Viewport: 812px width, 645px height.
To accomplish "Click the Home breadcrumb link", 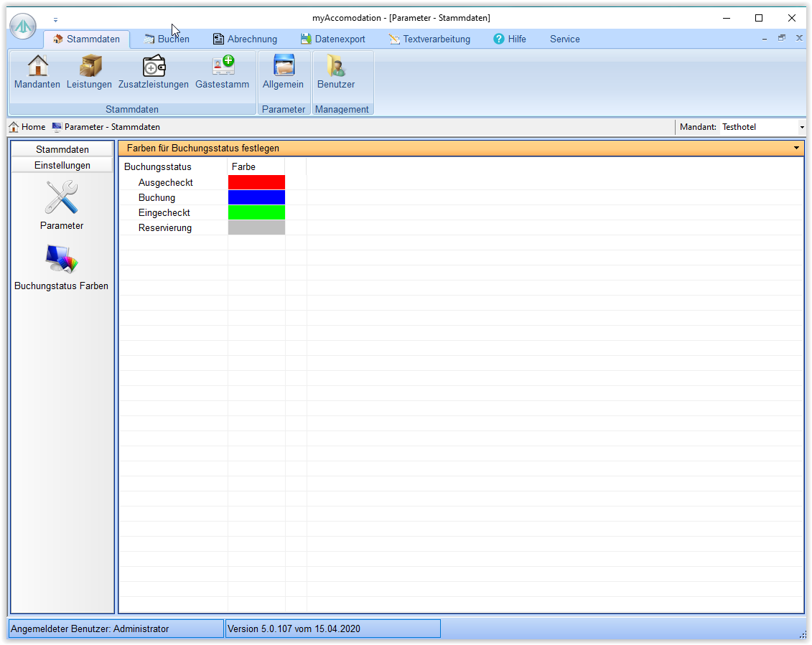I will (27, 127).
